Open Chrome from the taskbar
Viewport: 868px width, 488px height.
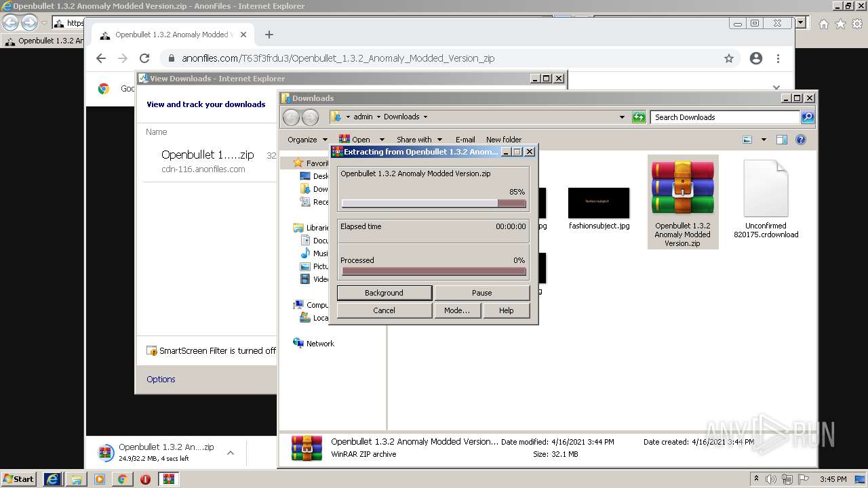coord(122,479)
